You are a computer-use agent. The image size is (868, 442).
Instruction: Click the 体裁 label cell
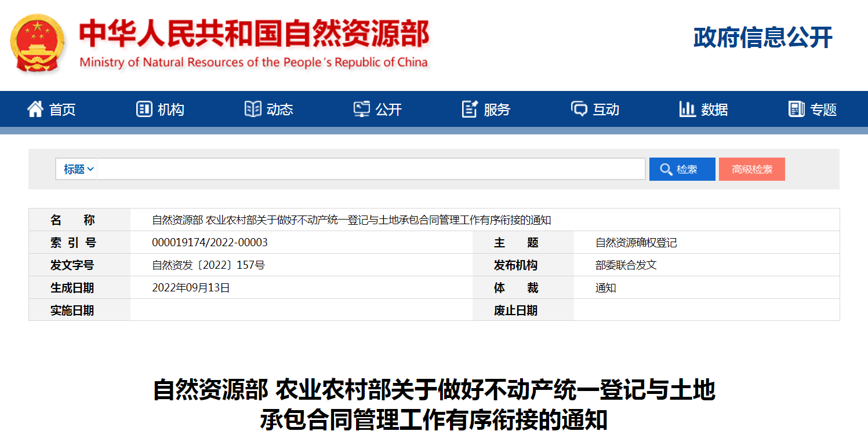[x=523, y=288]
